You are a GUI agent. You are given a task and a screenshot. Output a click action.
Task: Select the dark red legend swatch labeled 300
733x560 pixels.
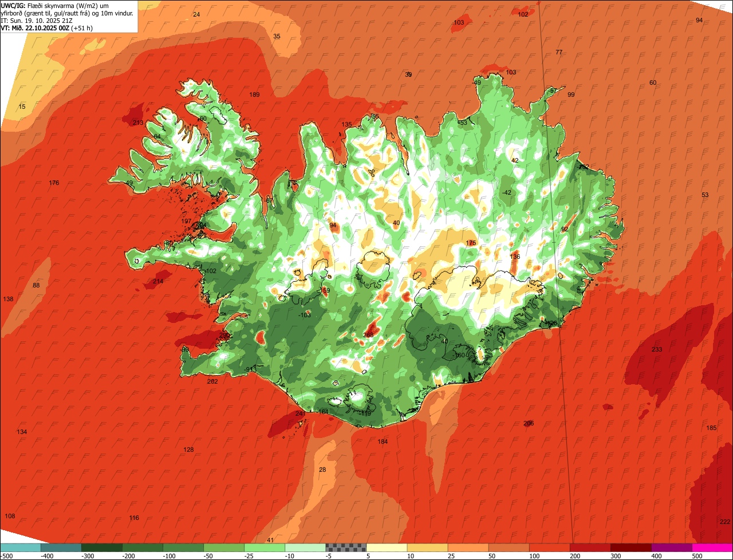point(630,547)
